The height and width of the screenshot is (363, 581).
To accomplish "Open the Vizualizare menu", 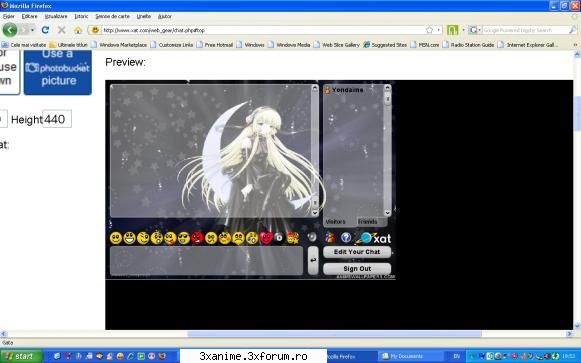I will (56, 16).
